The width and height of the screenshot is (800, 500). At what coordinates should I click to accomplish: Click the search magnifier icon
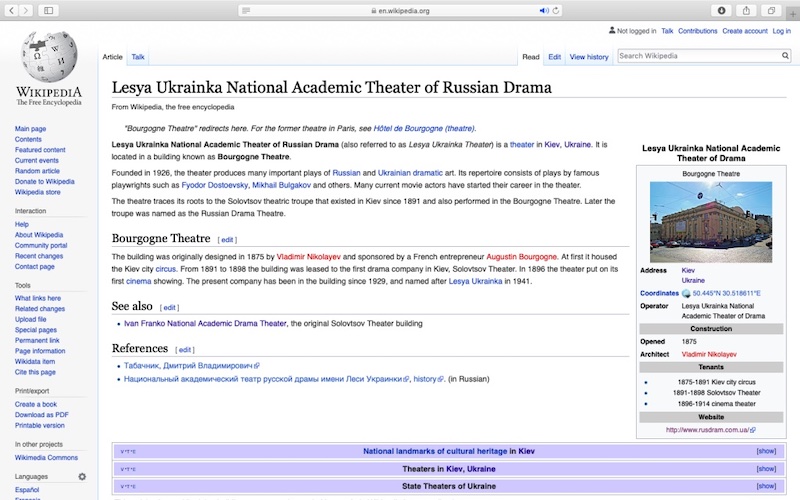tap(785, 56)
